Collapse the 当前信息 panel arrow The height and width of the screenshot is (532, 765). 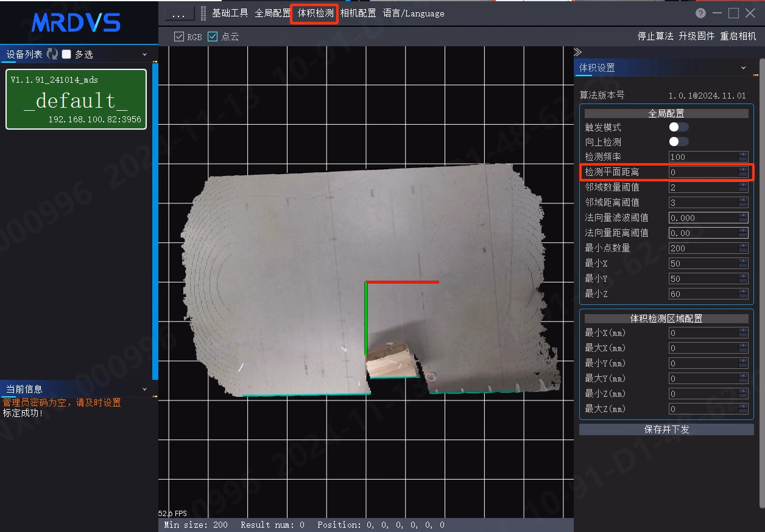pyautogui.click(x=144, y=389)
